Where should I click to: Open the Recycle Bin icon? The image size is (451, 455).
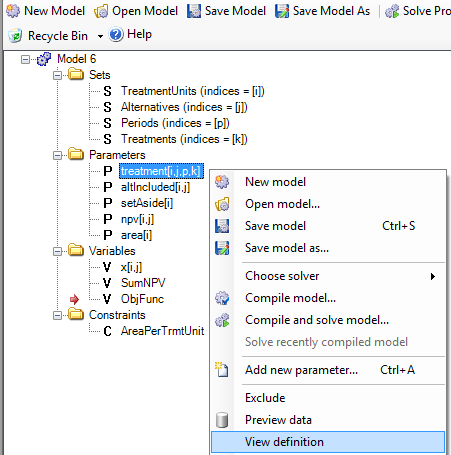pyautogui.click(x=15, y=35)
